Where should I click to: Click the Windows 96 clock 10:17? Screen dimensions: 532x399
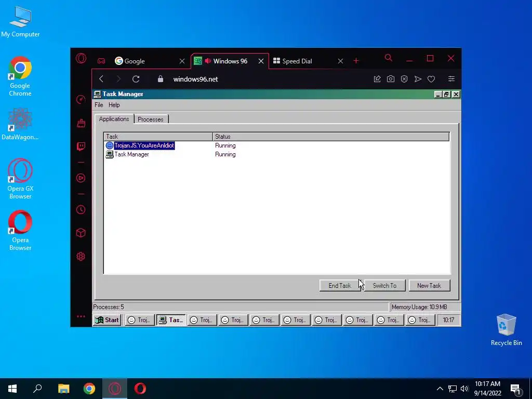448,320
